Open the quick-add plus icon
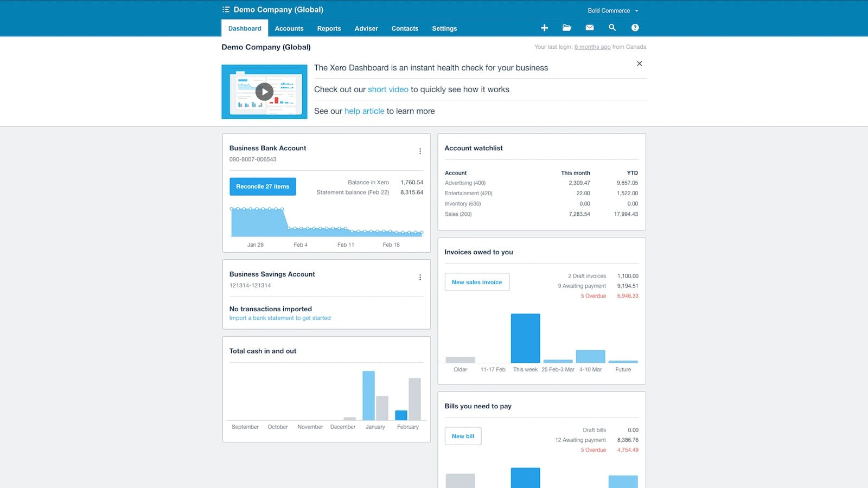Image resolution: width=868 pixels, height=488 pixels. (544, 28)
